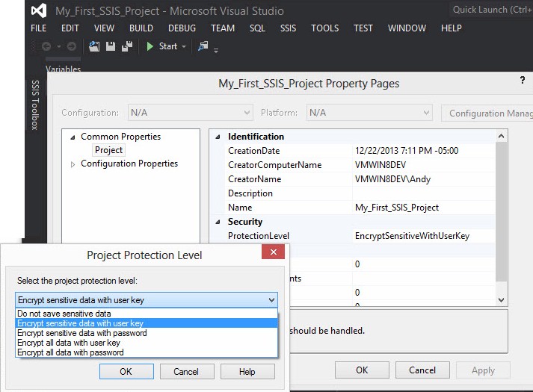Click the icon to the right of Start
This screenshot has height=392, width=533.
[x=203, y=46]
